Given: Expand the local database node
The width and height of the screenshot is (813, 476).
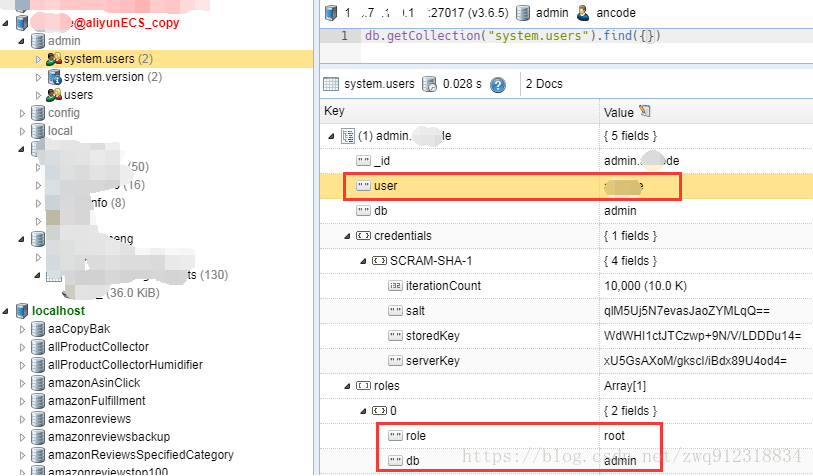Looking at the screenshot, I should [x=23, y=131].
